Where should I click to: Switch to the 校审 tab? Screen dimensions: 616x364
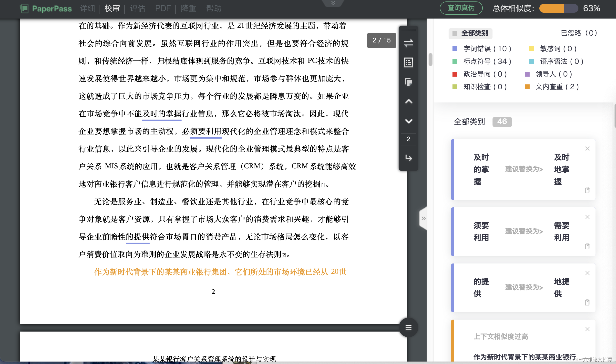(x=112, y=9)
